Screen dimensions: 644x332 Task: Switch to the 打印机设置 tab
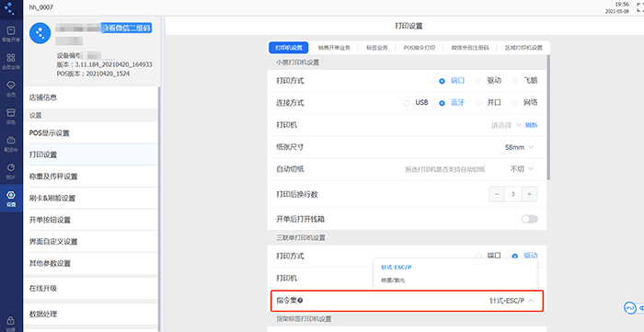coord(289,48)
